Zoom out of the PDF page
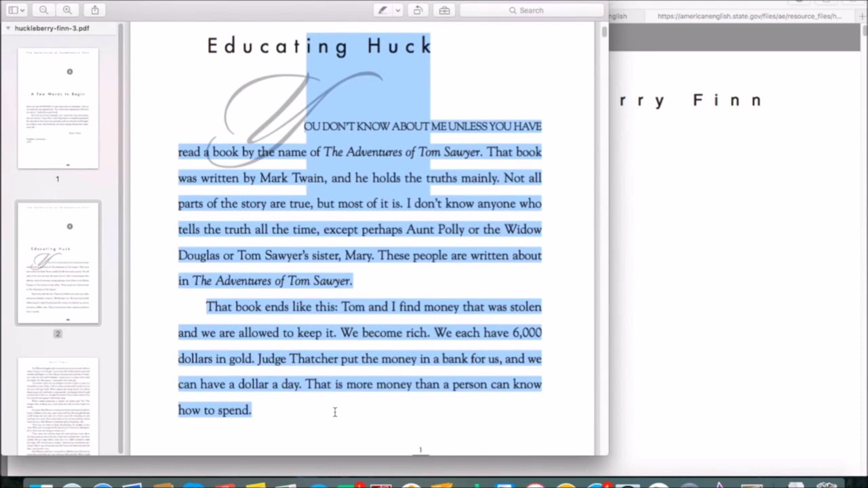Viewport: 868px width, 488px height. 43,10
